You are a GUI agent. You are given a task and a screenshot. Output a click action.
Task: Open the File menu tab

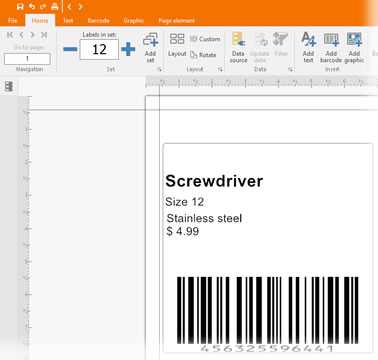pyautogui.click(x=13, y=21)
